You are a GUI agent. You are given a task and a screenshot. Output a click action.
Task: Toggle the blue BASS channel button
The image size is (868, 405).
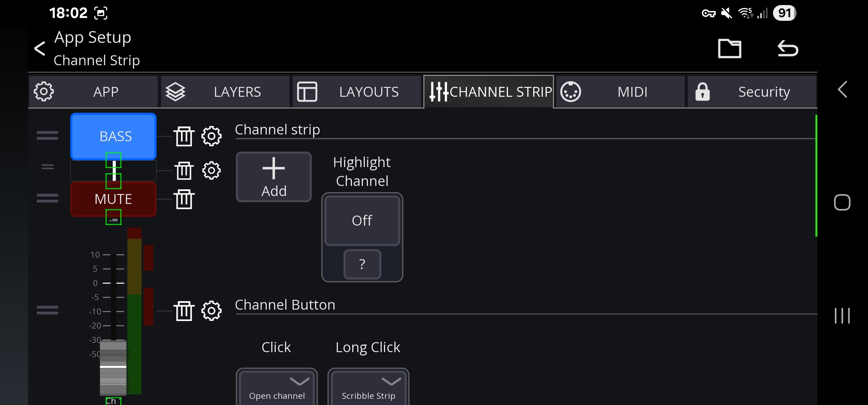(x=113, y=136)
